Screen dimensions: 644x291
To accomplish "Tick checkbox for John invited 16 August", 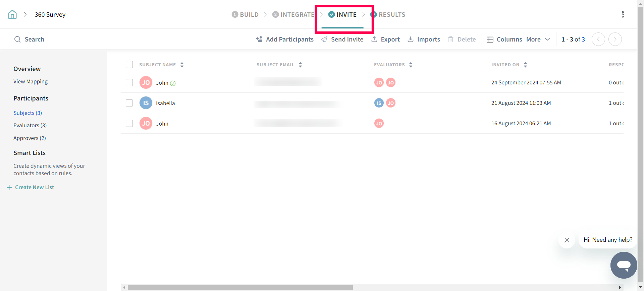I will tap(129, 124).
